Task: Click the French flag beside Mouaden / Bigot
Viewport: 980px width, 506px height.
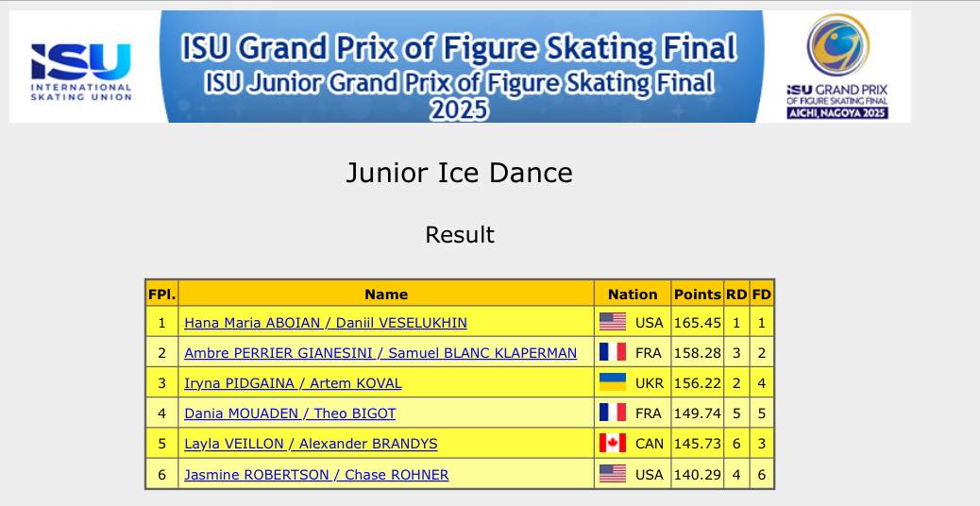Action: (613, 413)
